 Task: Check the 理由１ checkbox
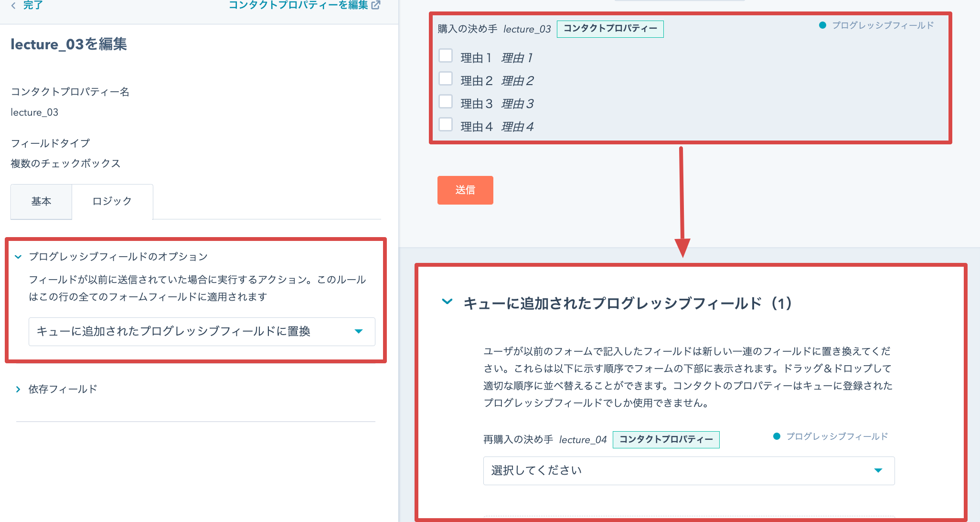pos(446,55)
